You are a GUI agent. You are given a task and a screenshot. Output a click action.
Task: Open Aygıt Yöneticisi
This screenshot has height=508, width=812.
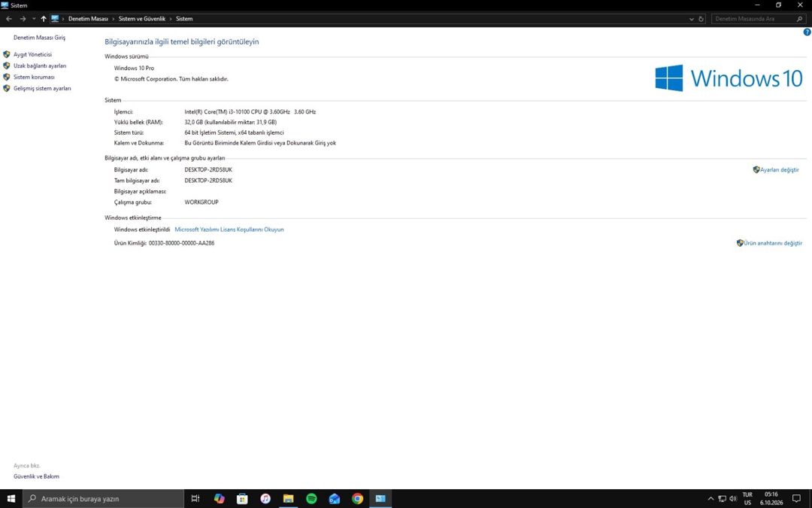[32, 54]
